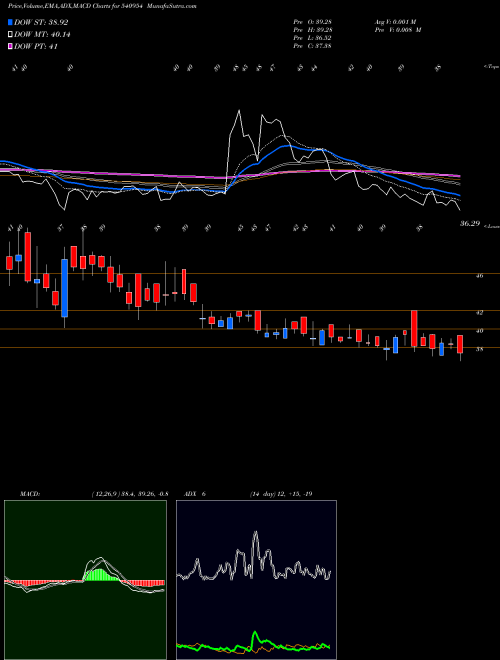Click the 'Pre O: 39.28' open value
Image resolution: width=500 pixels, height=660 pixels.
point(313,21)
